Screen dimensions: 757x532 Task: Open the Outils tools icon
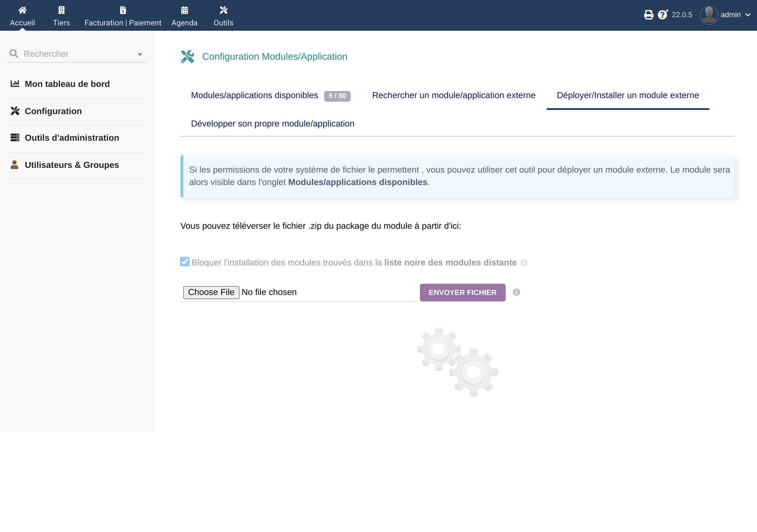(x=224, y=10)
